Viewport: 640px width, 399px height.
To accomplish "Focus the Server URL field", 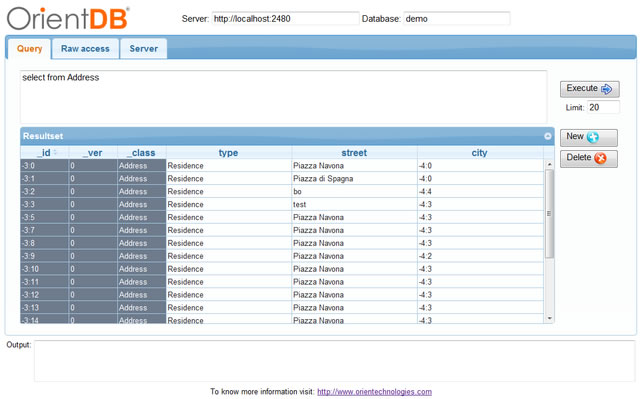I will tap(285, 19).
